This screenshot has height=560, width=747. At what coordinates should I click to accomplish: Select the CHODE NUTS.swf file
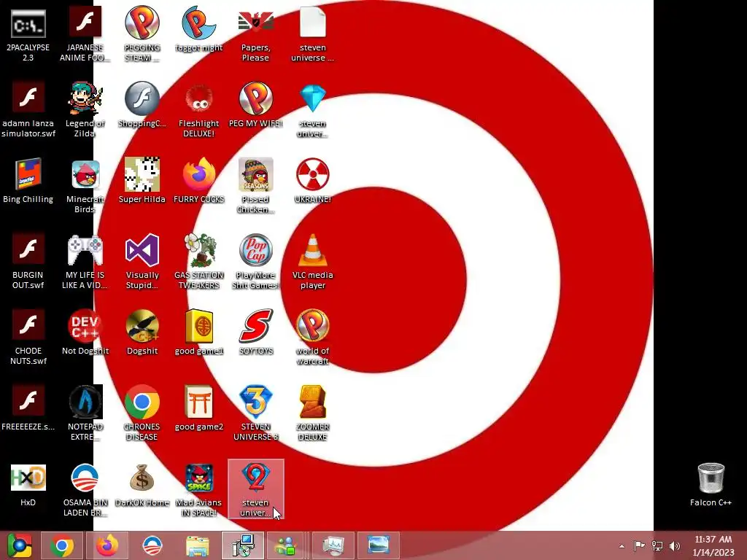tap(28, 337)
